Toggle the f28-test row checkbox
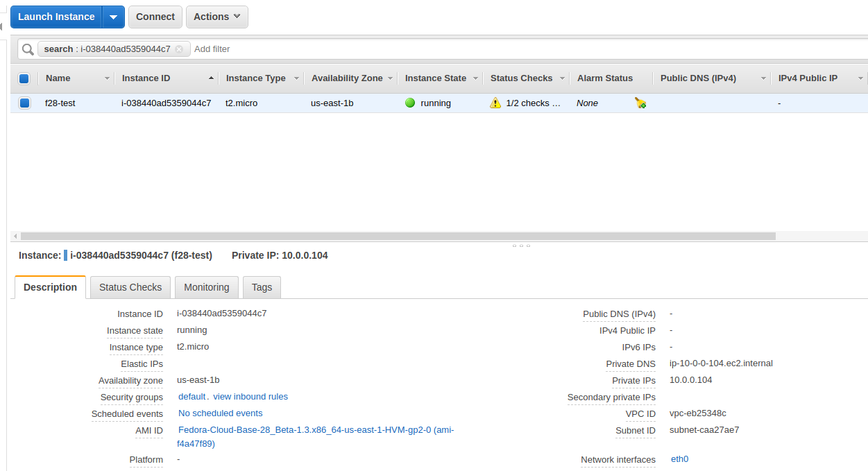This screenshot has width=868, height=471. coord(24,103)
